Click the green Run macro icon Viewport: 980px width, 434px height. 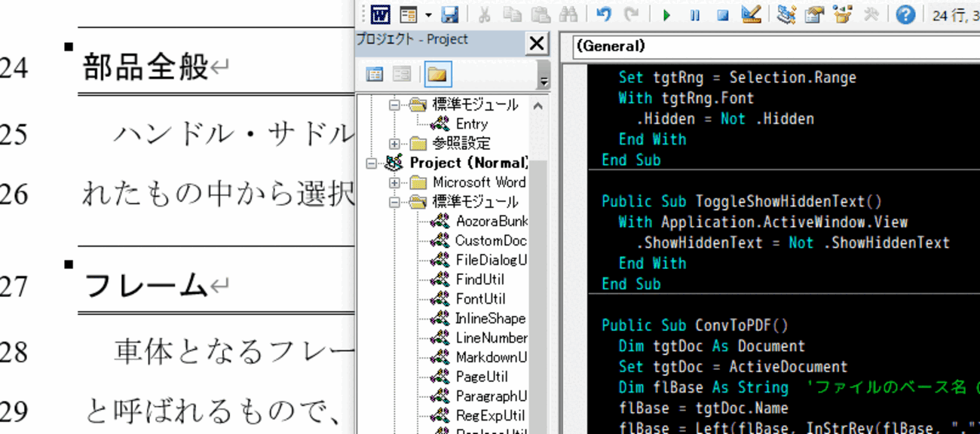click(666, 14)
